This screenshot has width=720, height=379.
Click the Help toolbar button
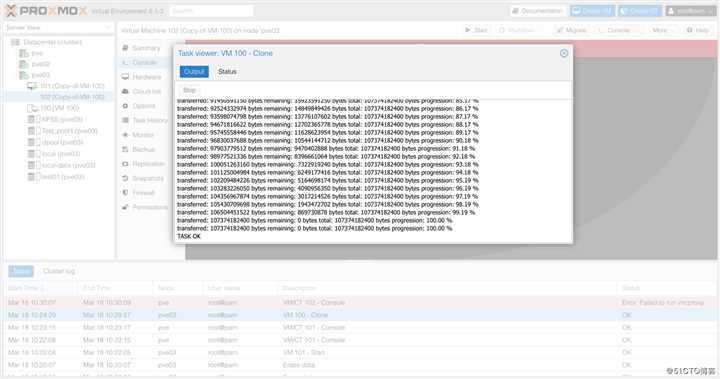point(698,30)
